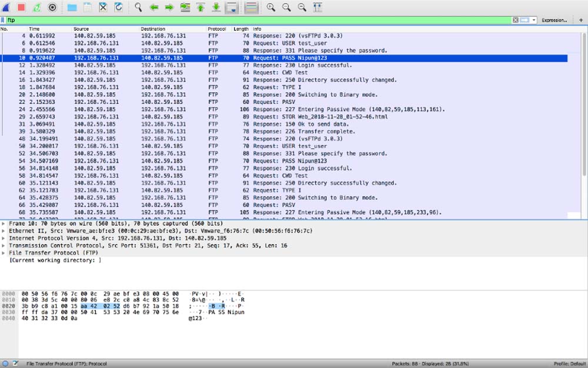Click the Expression... button
This screenshot has width=588, height=368.
click(554, 20)
